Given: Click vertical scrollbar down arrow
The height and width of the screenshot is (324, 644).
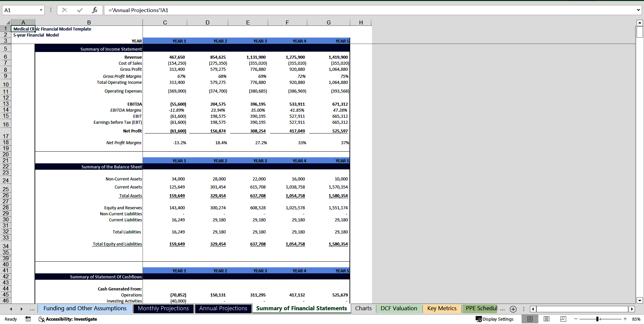Looking at the screenshot, I should (x=640, y=301).
